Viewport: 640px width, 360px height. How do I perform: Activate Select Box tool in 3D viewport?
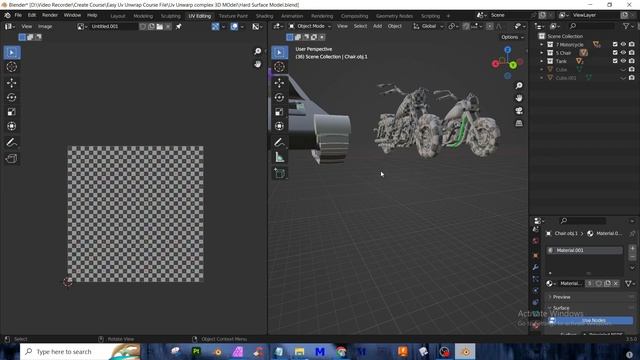click(280, 52)
